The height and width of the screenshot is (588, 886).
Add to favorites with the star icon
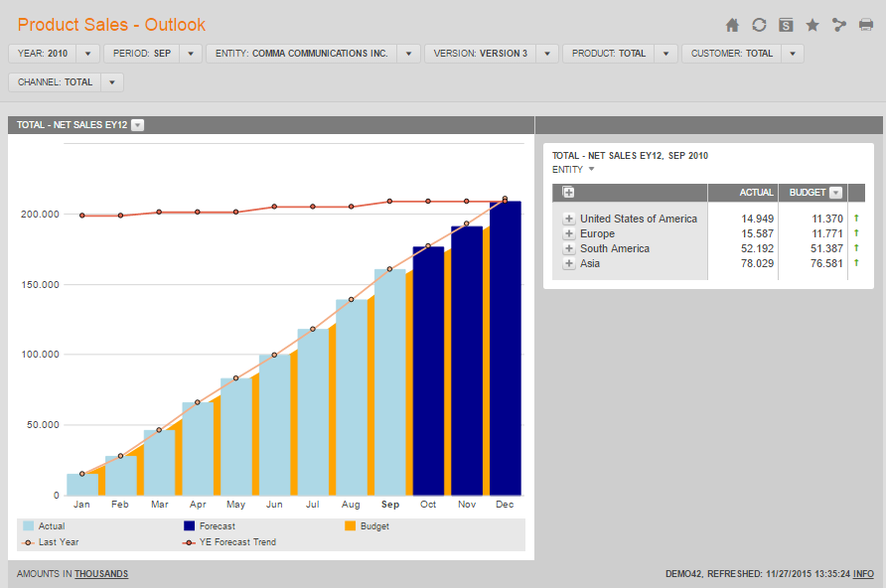point(812,25)
